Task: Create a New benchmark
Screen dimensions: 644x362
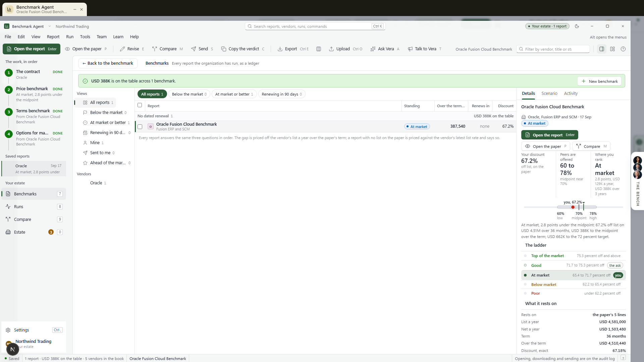Action: click(599, 81)
